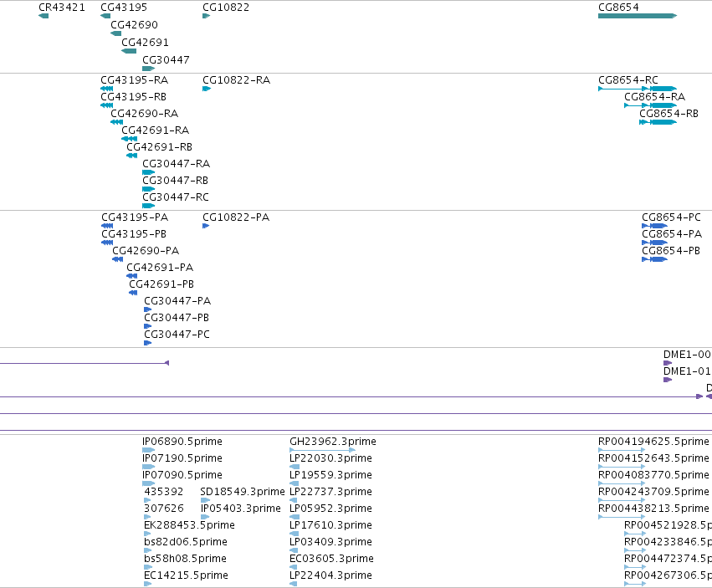
Task: Click EST RP004152643.5prime label
Action: 654,458
